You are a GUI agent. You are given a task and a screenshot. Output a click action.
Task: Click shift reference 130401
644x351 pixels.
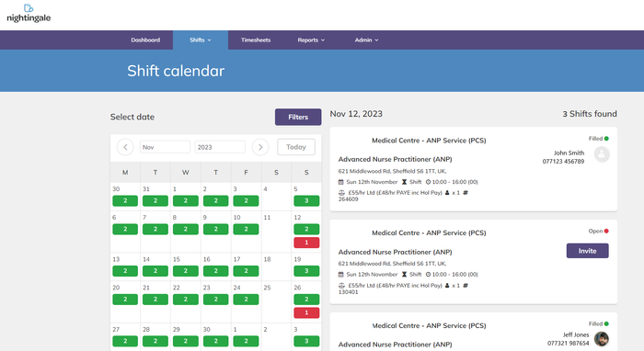pos(348,292)
